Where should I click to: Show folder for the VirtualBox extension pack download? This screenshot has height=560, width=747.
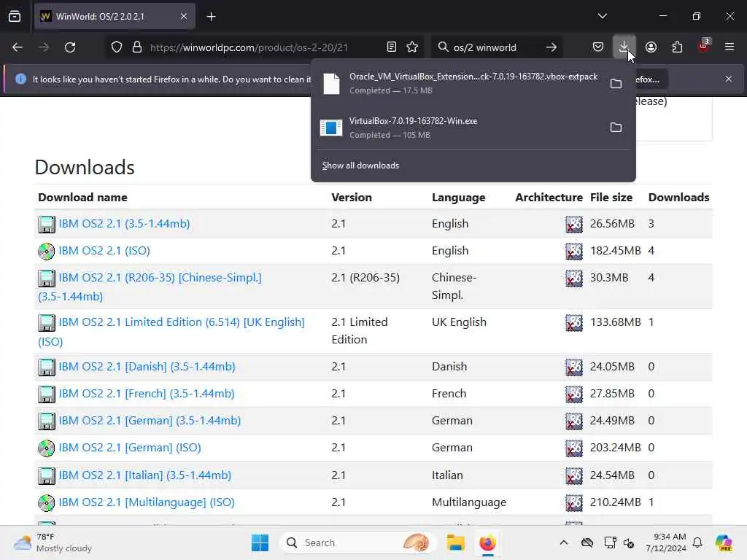point(616,83)
